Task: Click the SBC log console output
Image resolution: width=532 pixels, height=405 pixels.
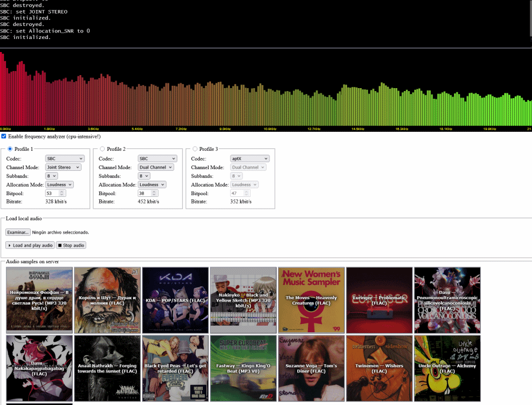Action: (265, 24)
